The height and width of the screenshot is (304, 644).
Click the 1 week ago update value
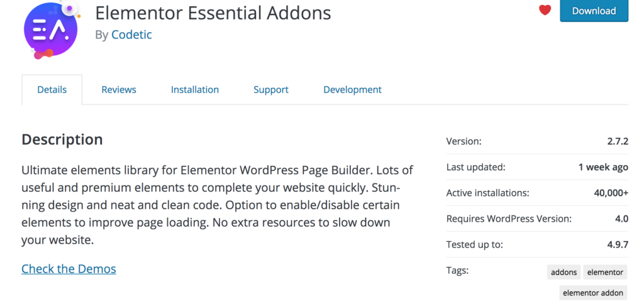[x=603, y=167]
